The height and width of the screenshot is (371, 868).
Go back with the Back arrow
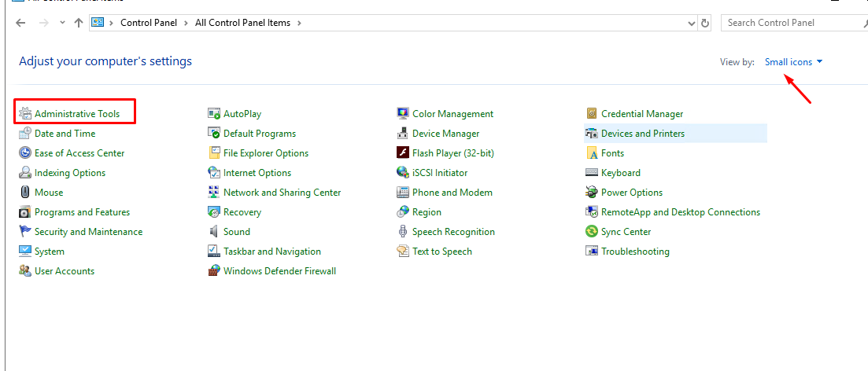point(20,23)
